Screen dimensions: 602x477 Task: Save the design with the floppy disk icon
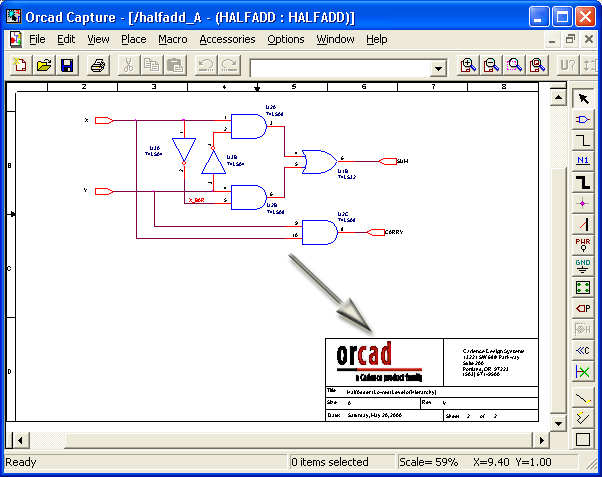67,66
